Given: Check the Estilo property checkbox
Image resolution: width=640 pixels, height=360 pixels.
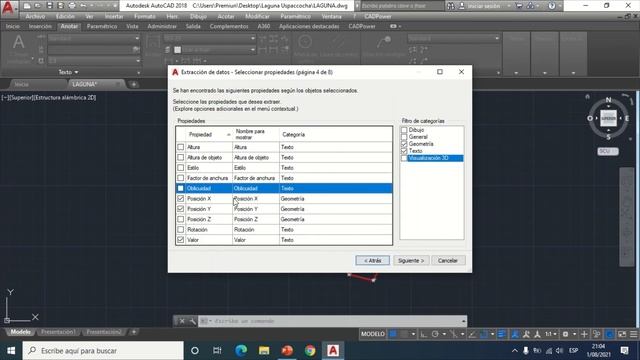Looking at the screenshot, I should [180, 168].
